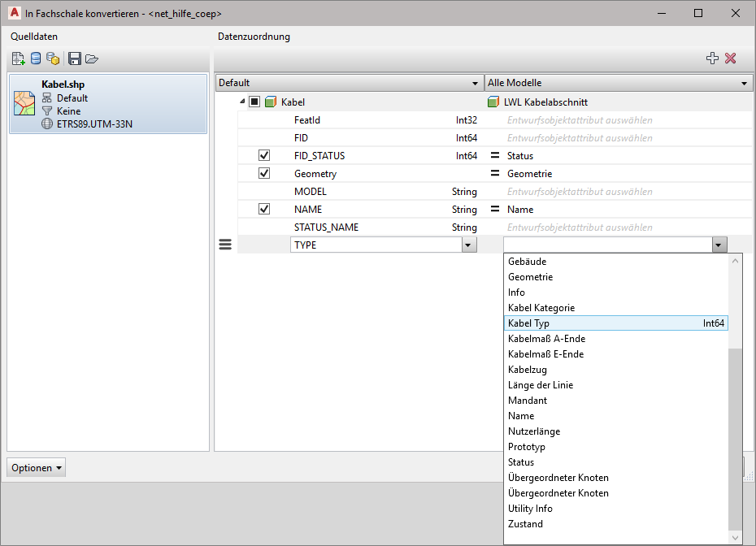Open the Optionen dropdown button
756x546 pixels.
pos(36,467)
